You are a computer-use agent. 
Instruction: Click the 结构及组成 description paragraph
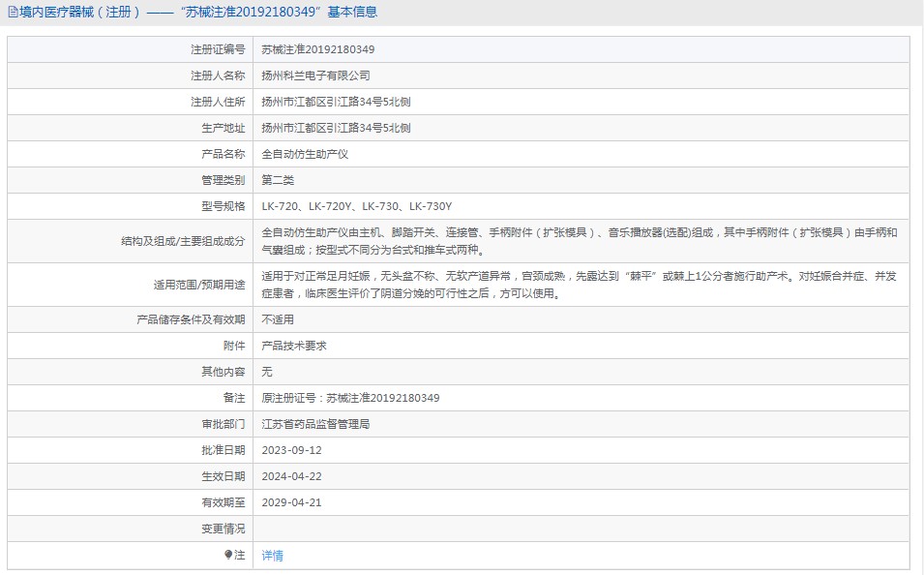pos(580,241)
